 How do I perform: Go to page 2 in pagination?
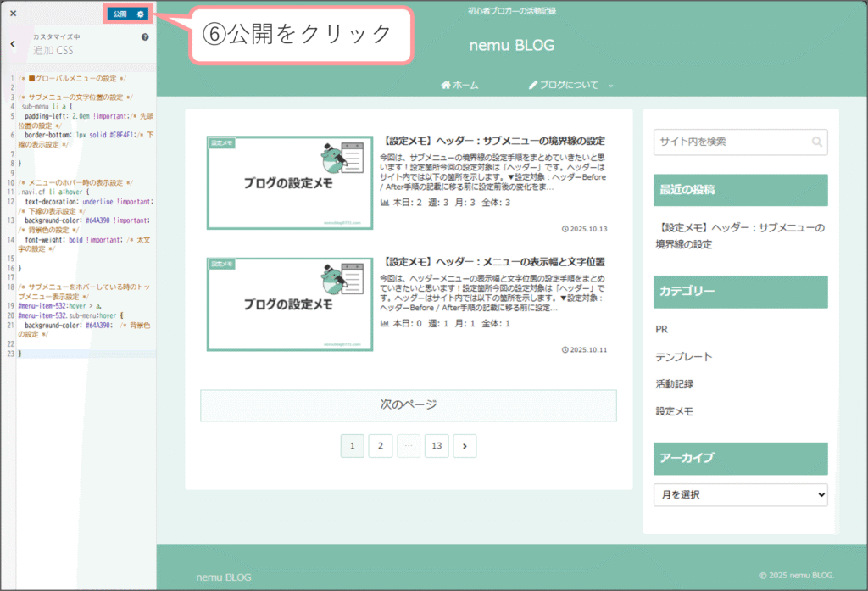pos(381,445)
